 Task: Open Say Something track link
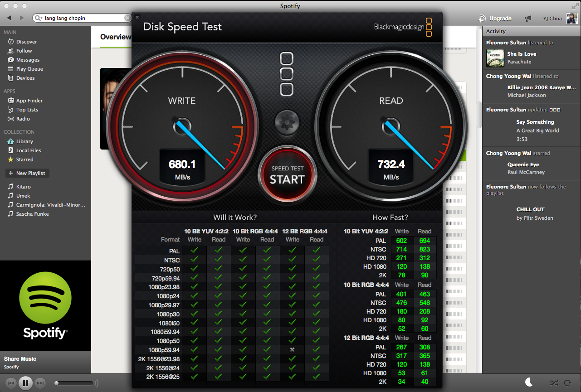(535, 122)
